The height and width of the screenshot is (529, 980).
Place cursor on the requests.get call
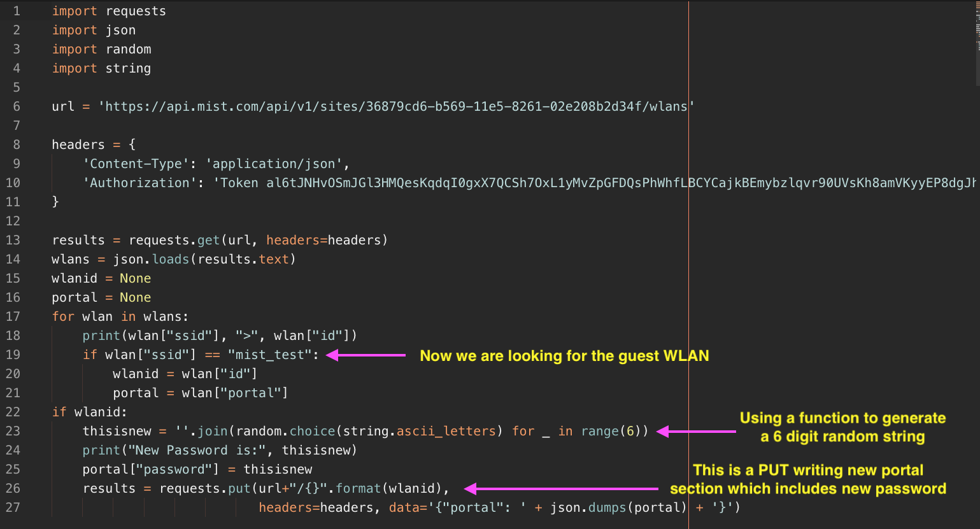point(174,240)
